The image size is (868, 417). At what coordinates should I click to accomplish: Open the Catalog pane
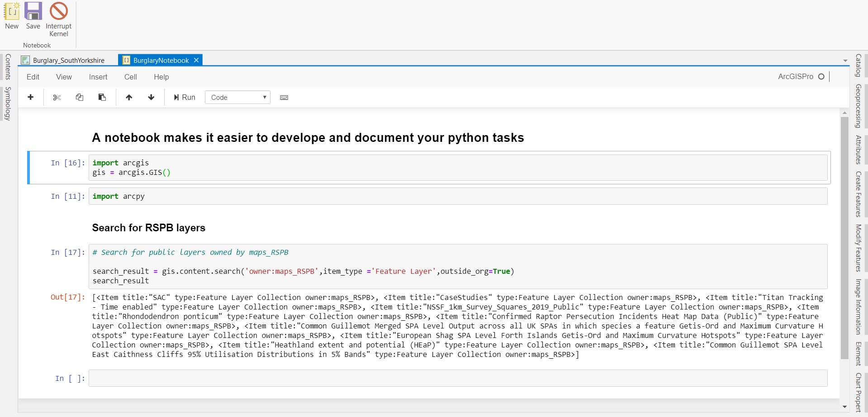pos(858,66)
